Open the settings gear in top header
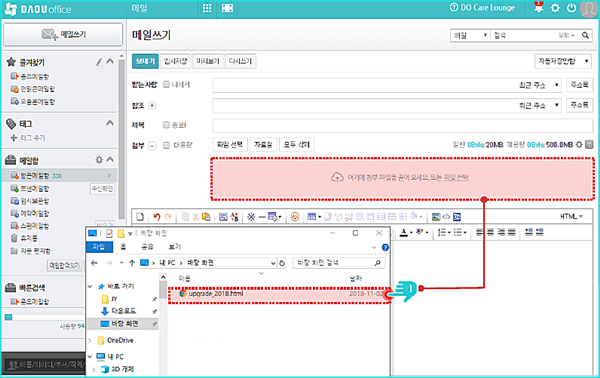This screenshot has height=378, width=600. pyautogui.click(x=555, y=8)
